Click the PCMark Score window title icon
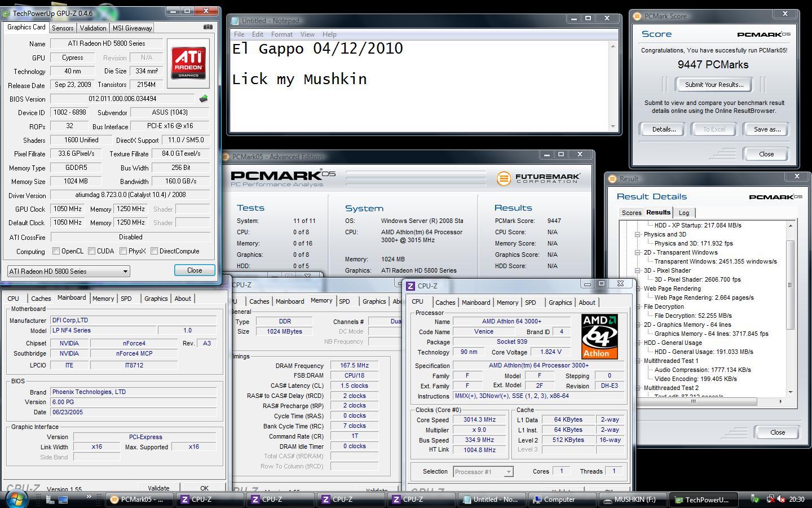This screenshot has width=812, height=508. pos(637,16)
